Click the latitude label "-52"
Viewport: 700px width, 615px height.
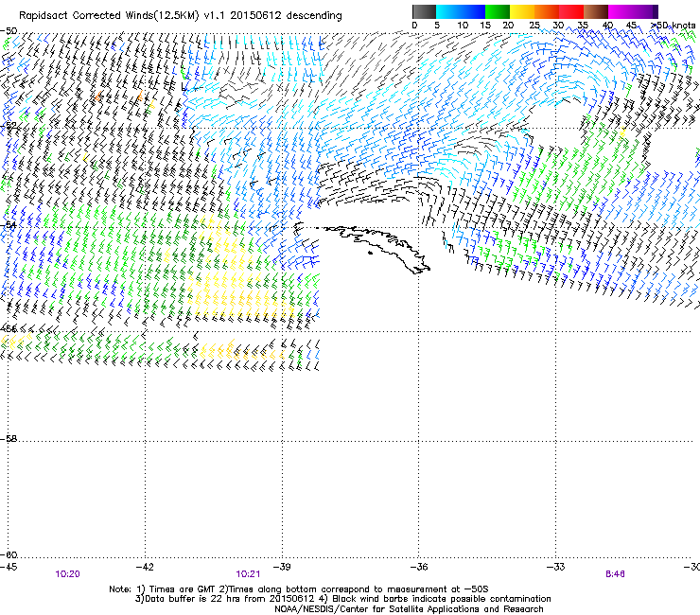(x=9, y=126)
